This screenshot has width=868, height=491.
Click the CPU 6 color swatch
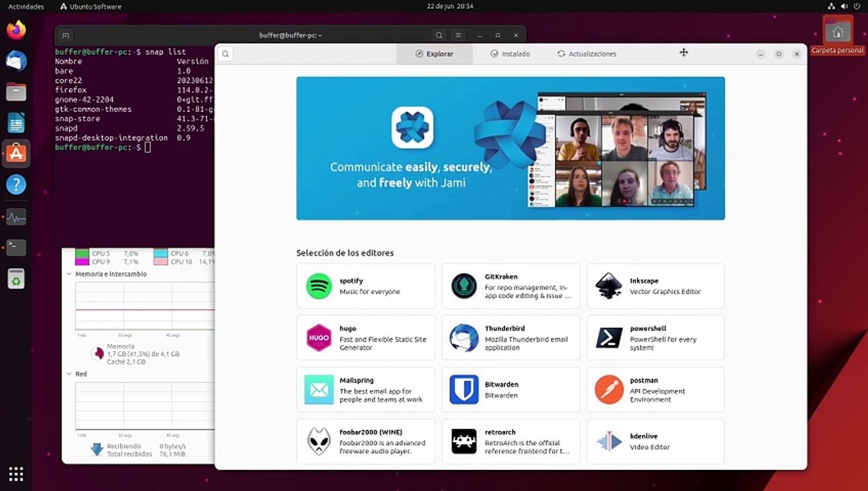[160, 254]
